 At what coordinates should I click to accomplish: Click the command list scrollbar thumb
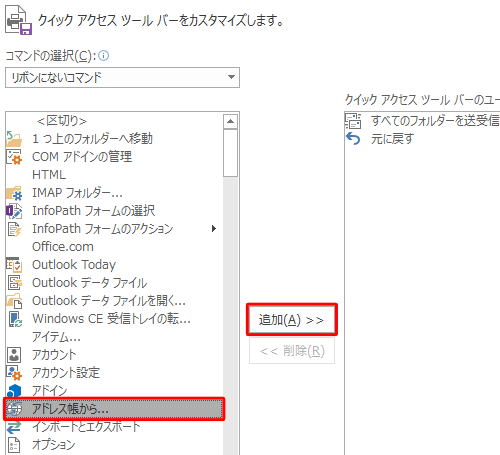[x=230, y=153]
